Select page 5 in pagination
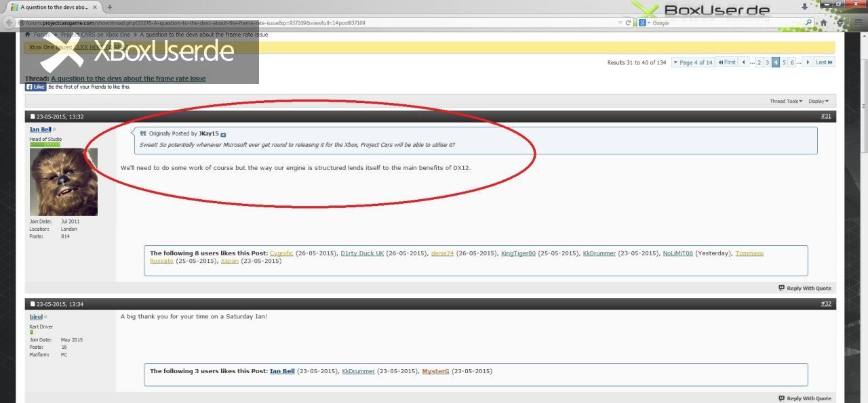 tap(784, 62)
